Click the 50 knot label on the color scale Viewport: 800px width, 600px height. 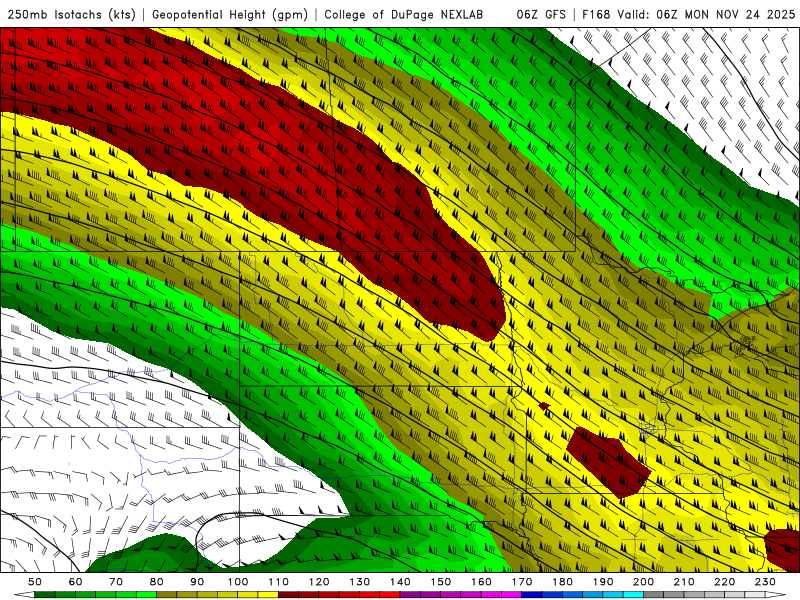click(35, 582)
